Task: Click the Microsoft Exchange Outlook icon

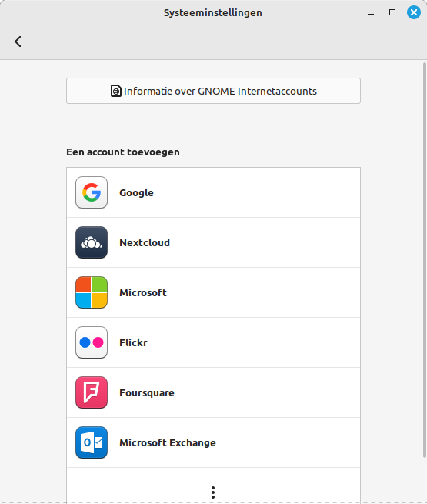Action: 92,442
